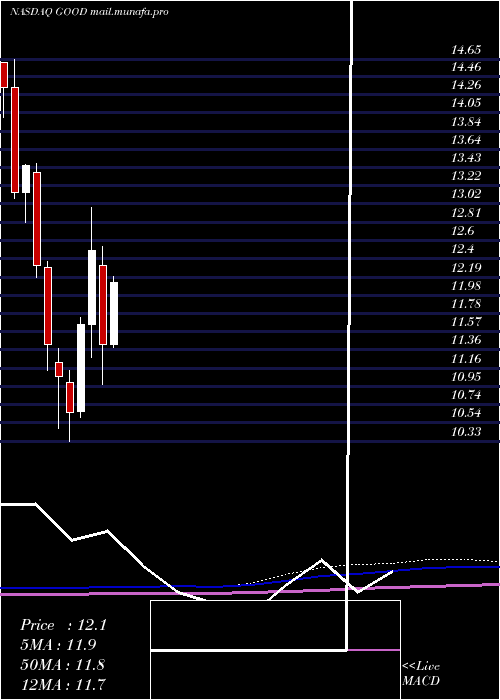Select the 13.64 price axis label
This screenshot has width=500, height=700.
click(x=466, y=140)
